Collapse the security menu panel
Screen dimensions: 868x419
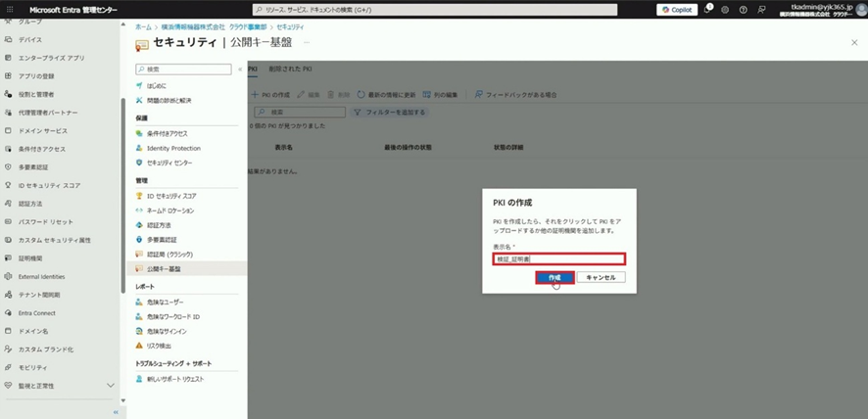click(241, 70)
